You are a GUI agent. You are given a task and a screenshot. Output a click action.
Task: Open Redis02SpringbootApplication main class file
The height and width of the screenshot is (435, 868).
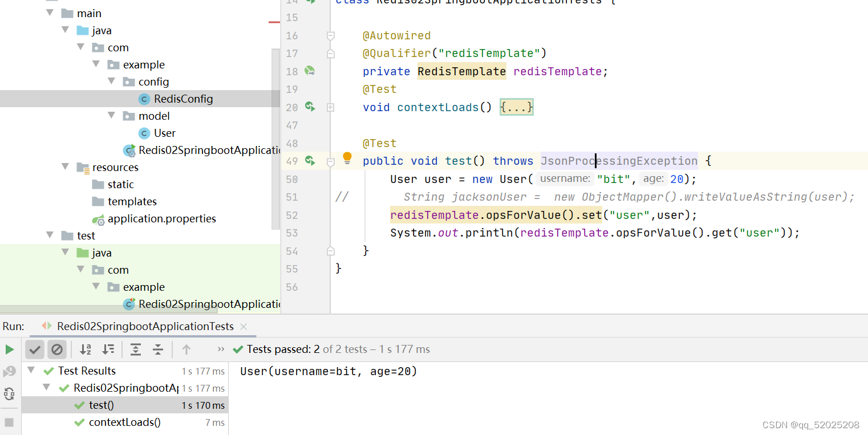202,150
